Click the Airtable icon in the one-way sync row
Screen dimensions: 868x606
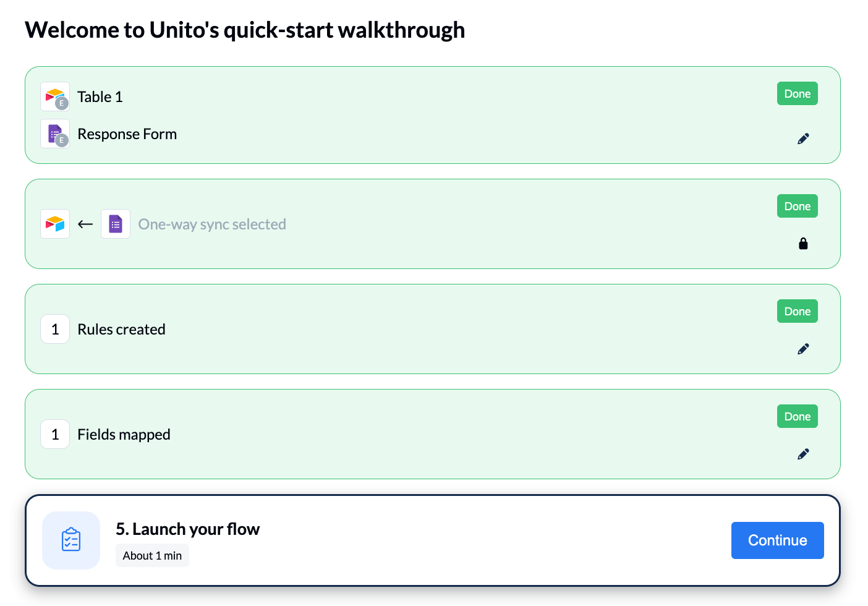click(55, 224)
